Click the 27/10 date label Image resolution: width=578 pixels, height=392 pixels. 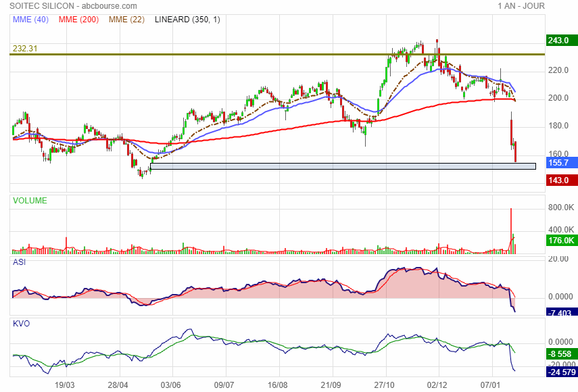384,385
